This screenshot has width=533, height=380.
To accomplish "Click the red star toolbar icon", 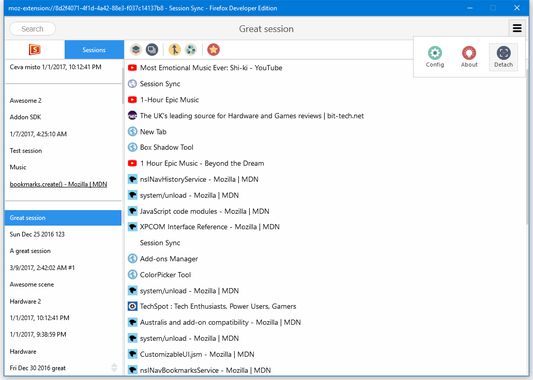I will [213, 50].
